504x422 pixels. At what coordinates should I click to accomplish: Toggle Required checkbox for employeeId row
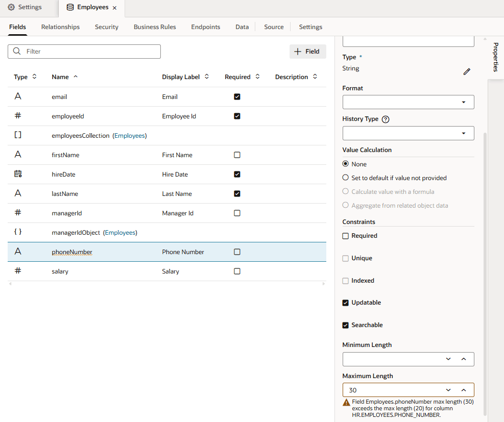(237, 116)
